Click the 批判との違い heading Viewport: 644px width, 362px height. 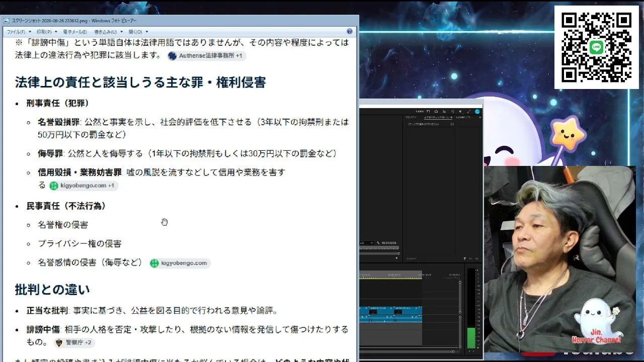tap(52, 290)
